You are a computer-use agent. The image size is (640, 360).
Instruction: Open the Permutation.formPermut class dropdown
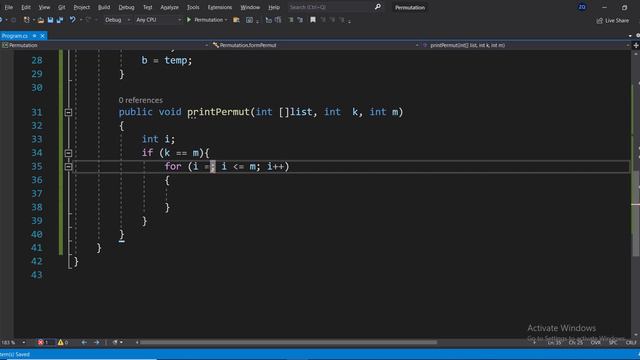tap(315, 45)
